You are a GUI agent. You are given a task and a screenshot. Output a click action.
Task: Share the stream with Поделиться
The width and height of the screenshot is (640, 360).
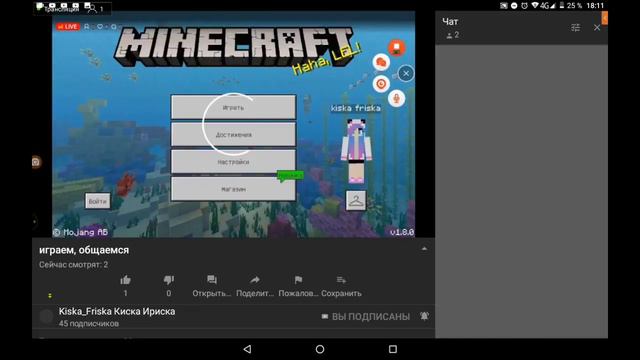pyautogui.click(x=255, y=280)
